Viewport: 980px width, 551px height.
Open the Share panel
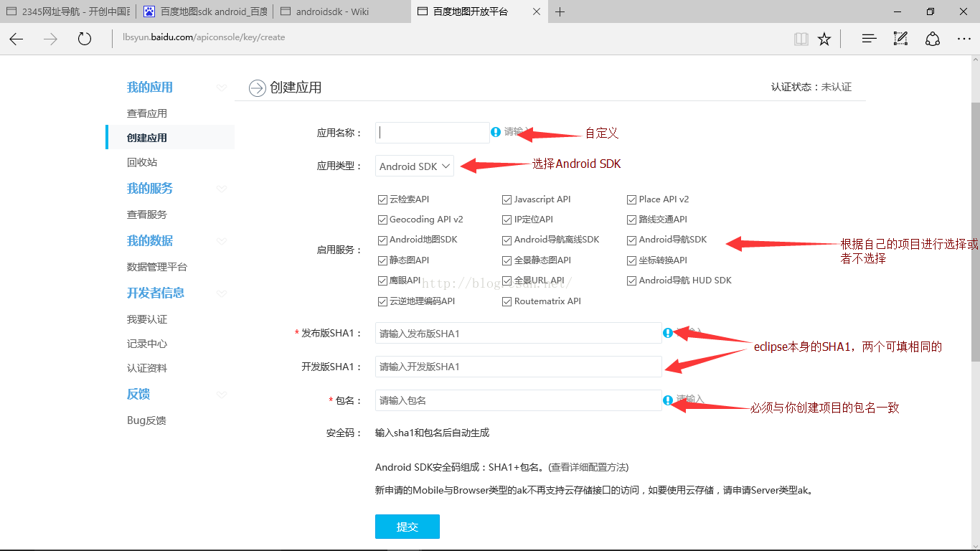[932, 39]
